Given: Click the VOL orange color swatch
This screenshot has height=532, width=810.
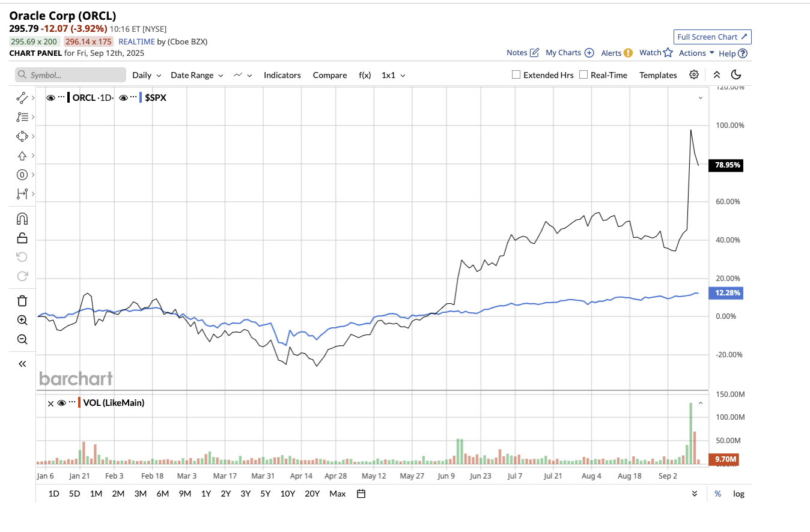Looking at the screenshot, I should (79, 403).
